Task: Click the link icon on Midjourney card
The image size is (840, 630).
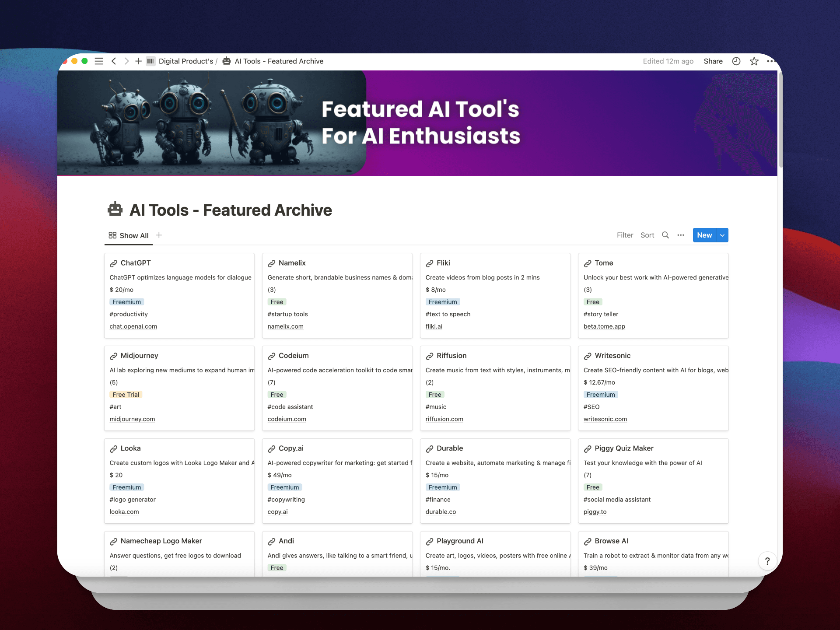Action: [113, 356]
